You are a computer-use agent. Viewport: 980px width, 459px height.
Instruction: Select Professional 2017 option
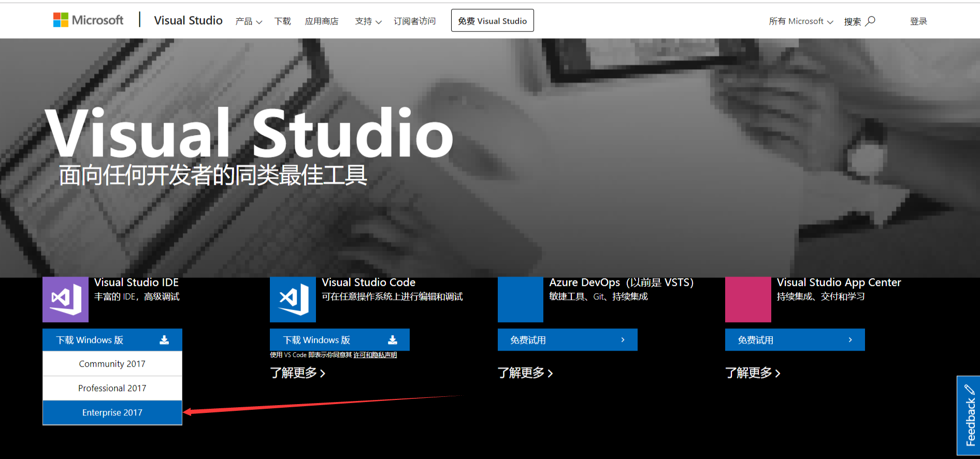click(x=112, y=388)
